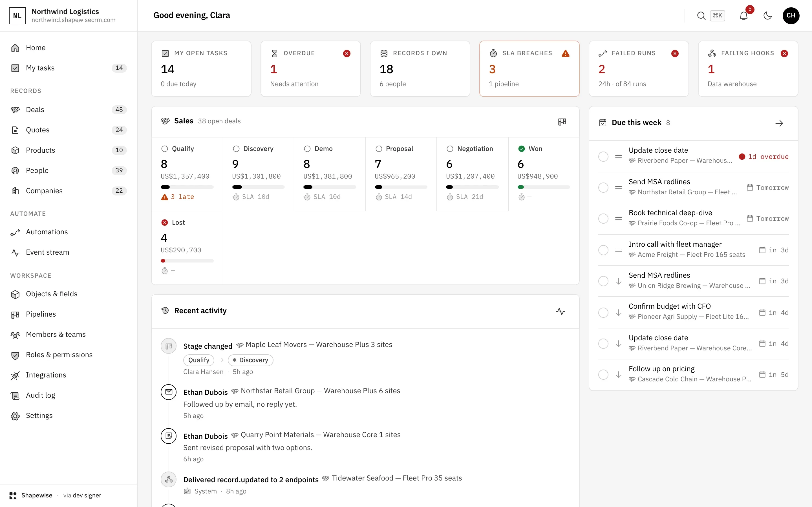812x507 pixels.
Task: Open event stream icon in Recent activity
Action: tap(560, 311)
